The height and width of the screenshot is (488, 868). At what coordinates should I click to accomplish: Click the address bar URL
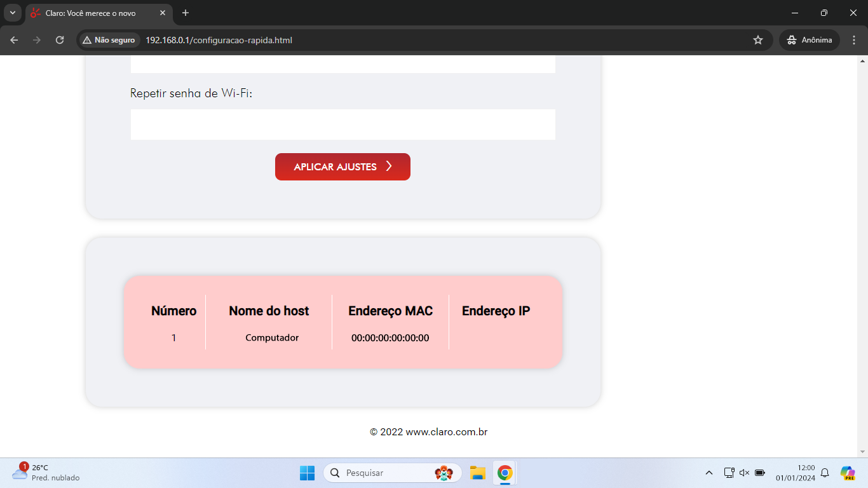[219, 40]
